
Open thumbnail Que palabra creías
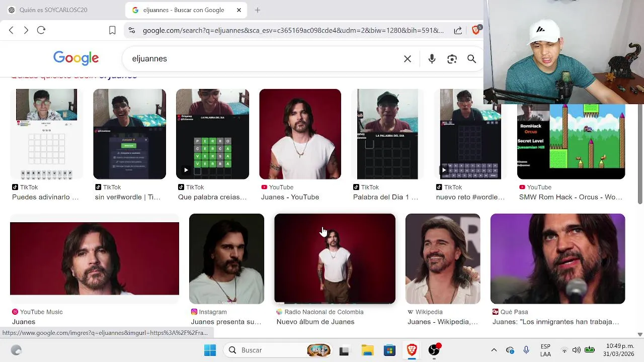click(212, 134)
